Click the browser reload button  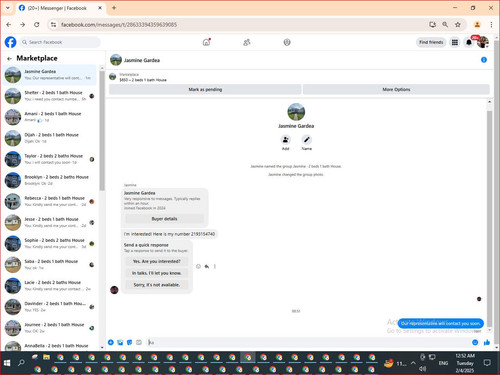tap(37, 25)
